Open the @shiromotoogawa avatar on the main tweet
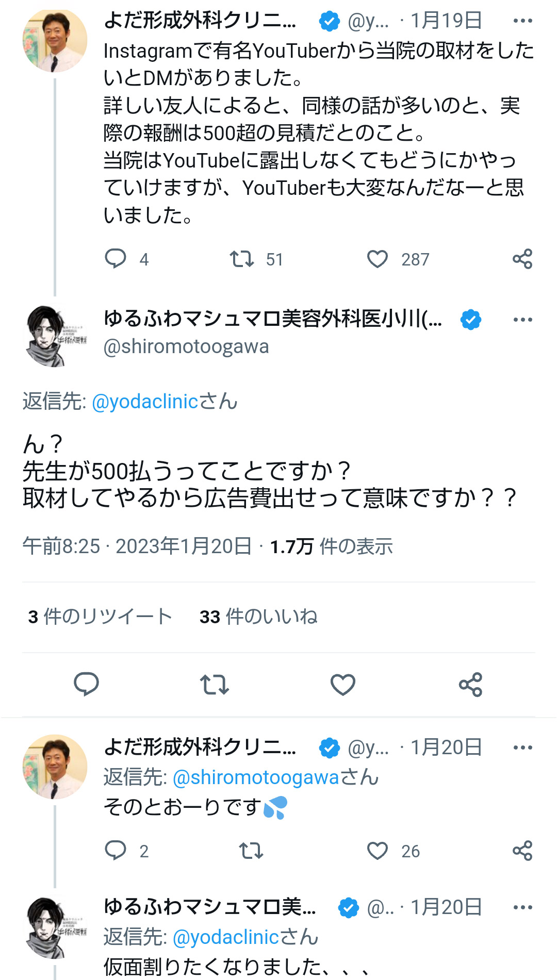557x980 pixels. click(x=55, y=336)
